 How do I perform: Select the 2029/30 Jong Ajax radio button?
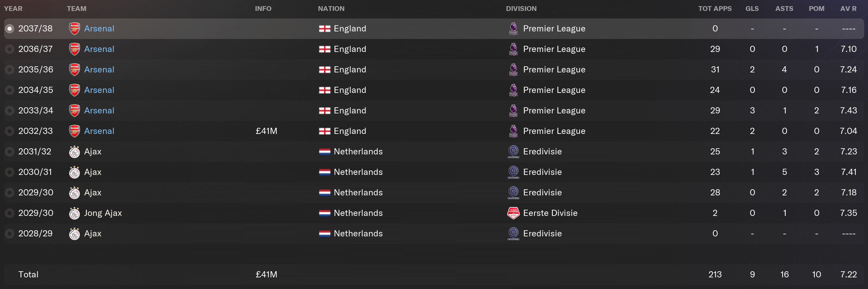point(10,213)
